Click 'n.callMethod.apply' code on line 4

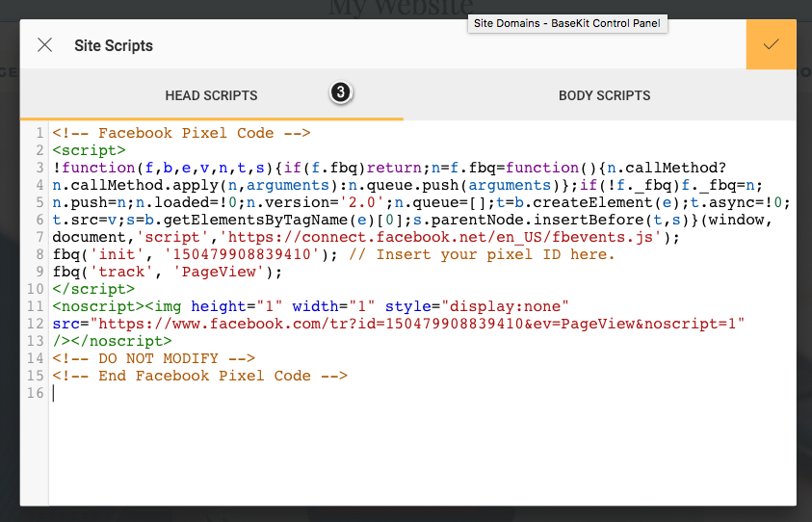pos(135,185)
